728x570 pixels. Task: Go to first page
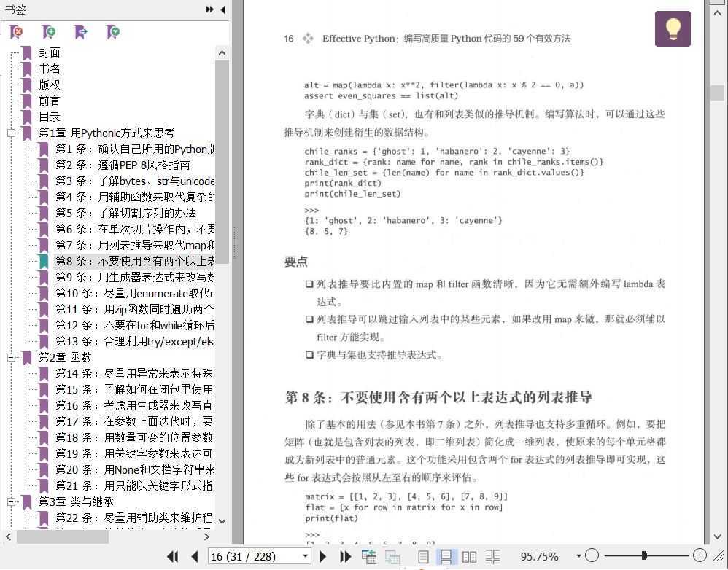[173, 556]
